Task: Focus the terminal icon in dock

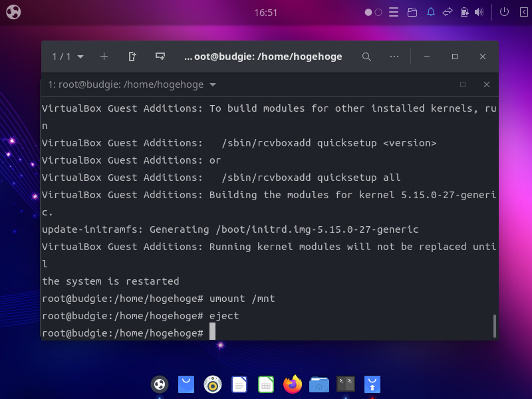Action: [x=346, y=384]
